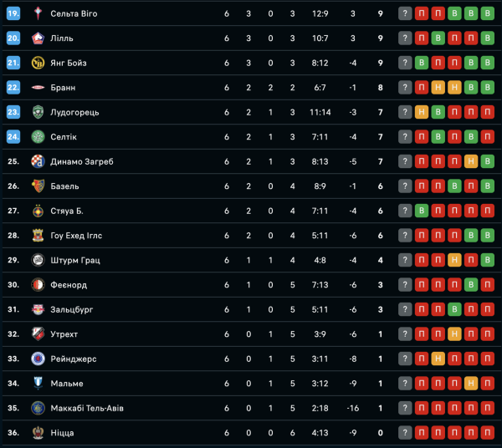Screen dimensions: 502x448
Task: Click position badge 22 for Бранн
Action: 13,88
